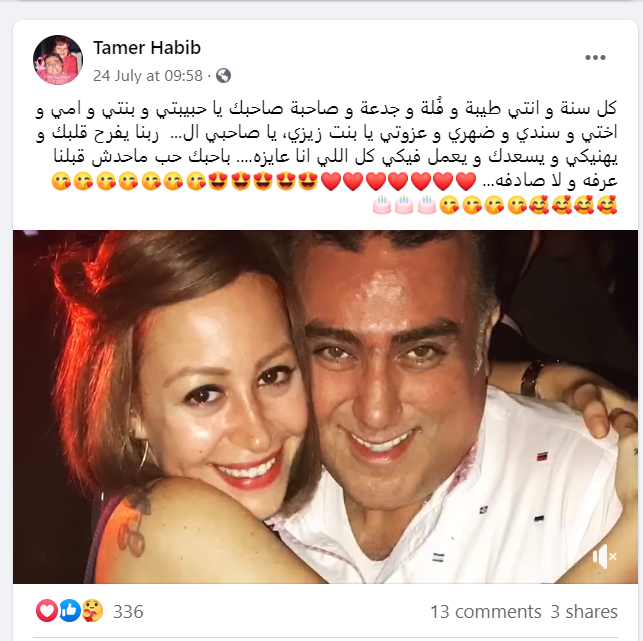Click the blue thumbs-up like reaction icon
This screenshot has width=643, height=641.
coord(70,611)
